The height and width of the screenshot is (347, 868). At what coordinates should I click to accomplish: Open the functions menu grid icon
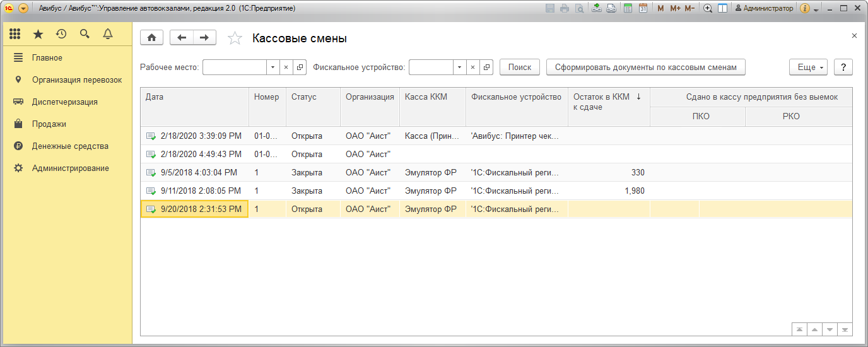pyautogui.click(x=15, y=34)
